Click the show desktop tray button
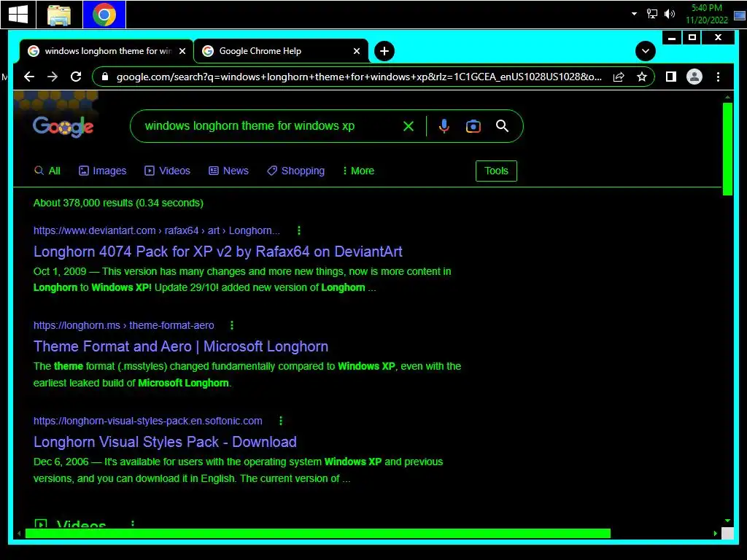 pos(740,15)
